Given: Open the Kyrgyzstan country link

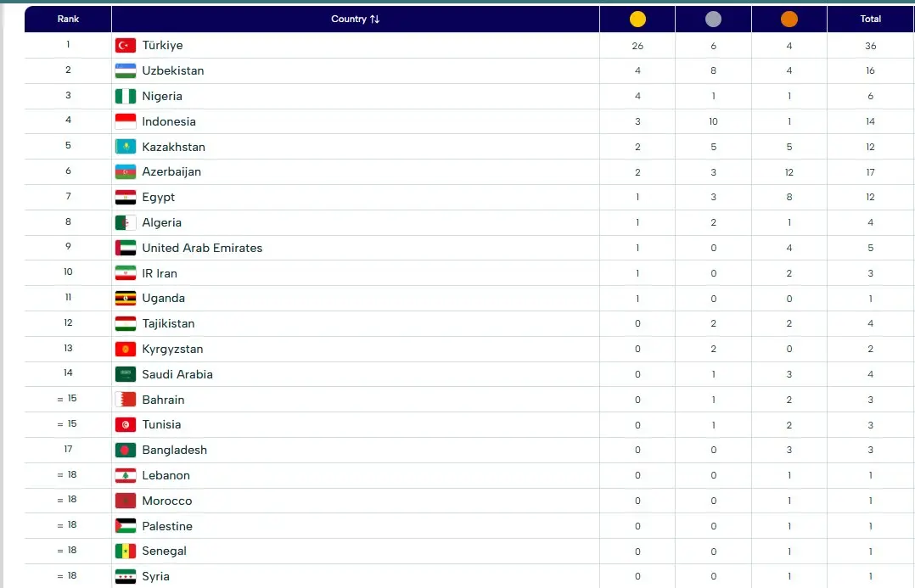Looking at the screenshot, I should 172,349.
